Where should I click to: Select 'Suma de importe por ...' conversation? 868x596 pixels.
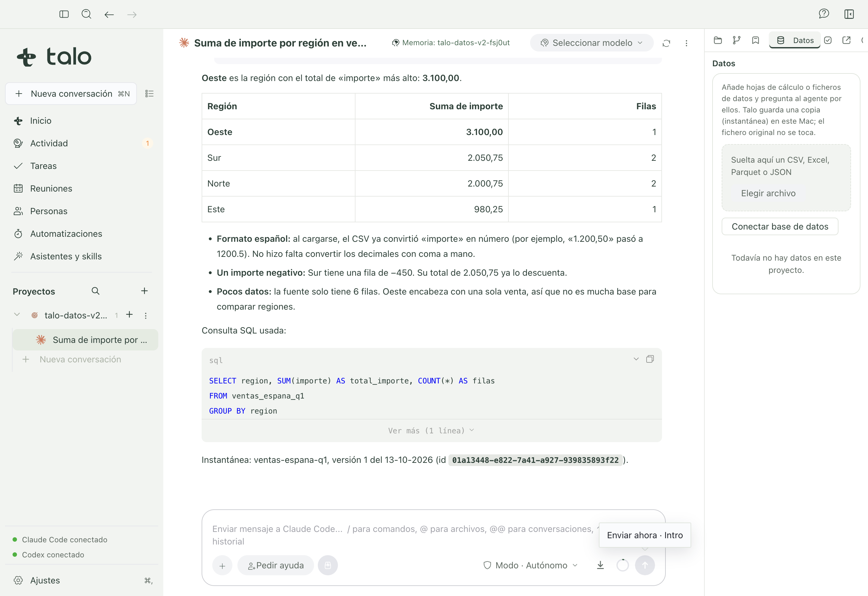pos(85,340)
